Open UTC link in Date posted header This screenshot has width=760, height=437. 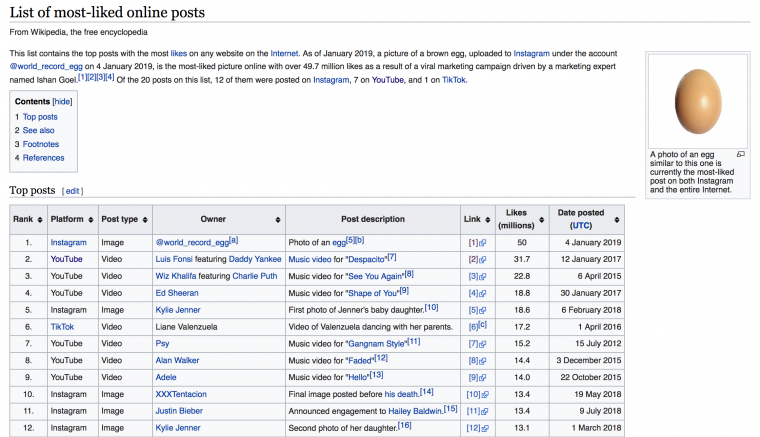tap(581, 226)
